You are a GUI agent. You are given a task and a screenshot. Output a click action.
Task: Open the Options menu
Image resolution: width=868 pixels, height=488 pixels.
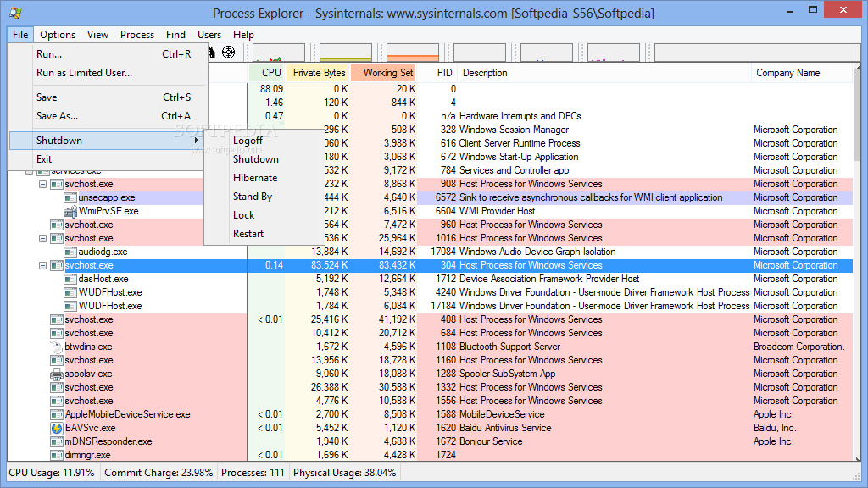pyautogui.click(x=58, y=35)
